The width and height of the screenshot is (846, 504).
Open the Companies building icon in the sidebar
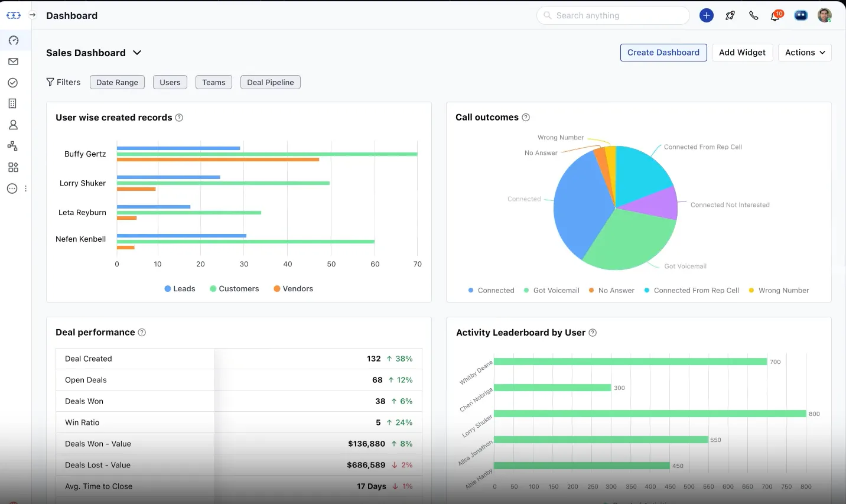point(13,103)
